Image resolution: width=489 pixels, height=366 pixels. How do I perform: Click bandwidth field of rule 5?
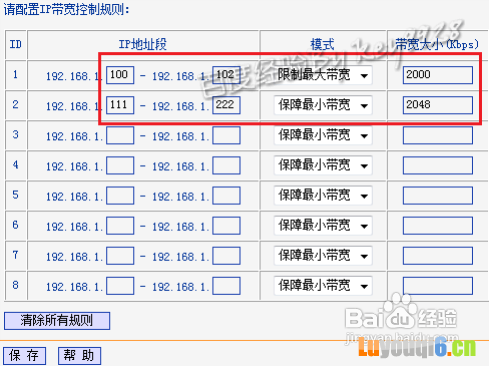tap(438, 196)
